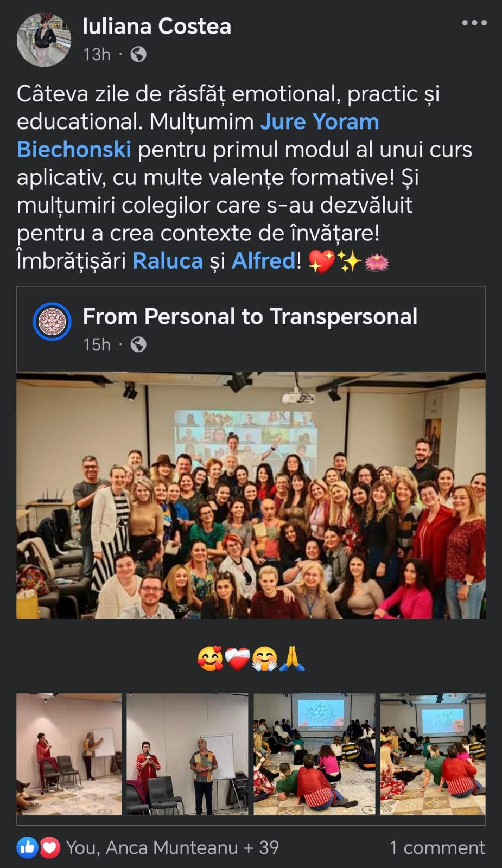Viewport: 502px width, 868px height.
Task: Open first thumbnail with whiteboard presenter
Action: pos(69,754)
